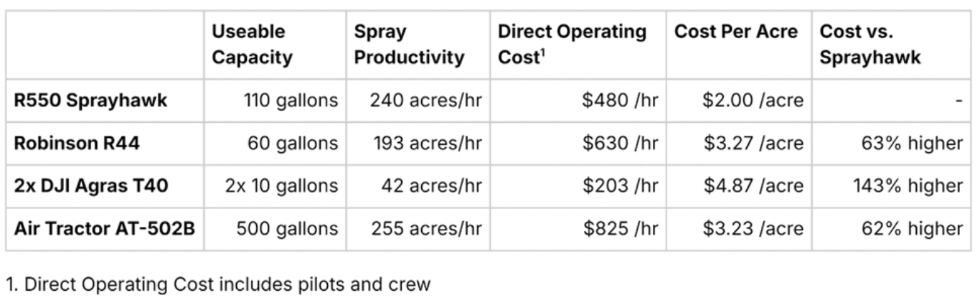Viewport: 980px width, 303px height.
Task: Click the Direct Operating Cost footnote text
Action: point(218,284)
